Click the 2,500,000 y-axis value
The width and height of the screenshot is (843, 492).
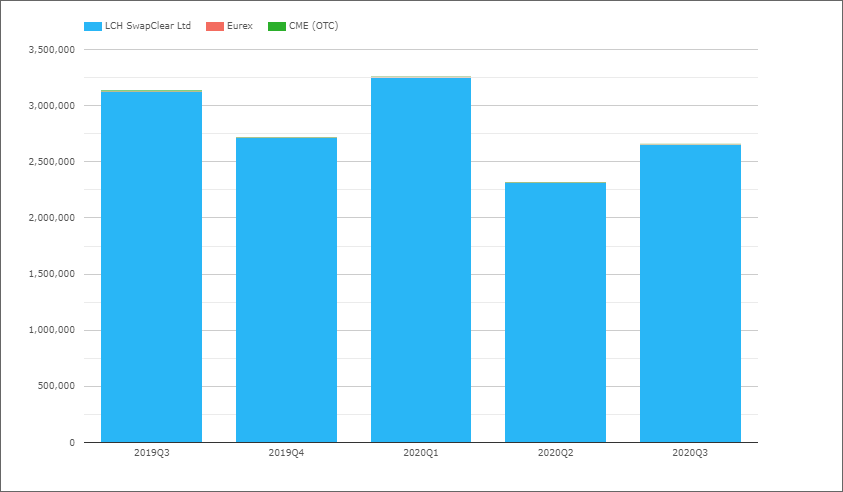[52, 162]
